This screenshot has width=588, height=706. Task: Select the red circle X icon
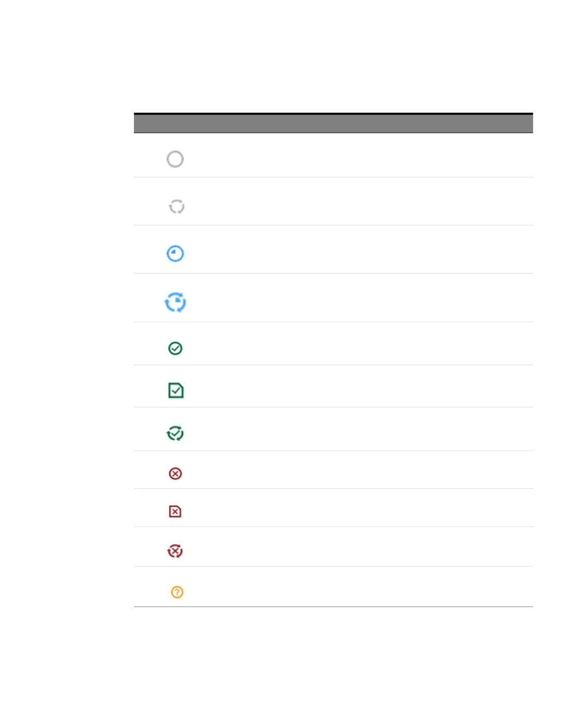coord(175,473)
